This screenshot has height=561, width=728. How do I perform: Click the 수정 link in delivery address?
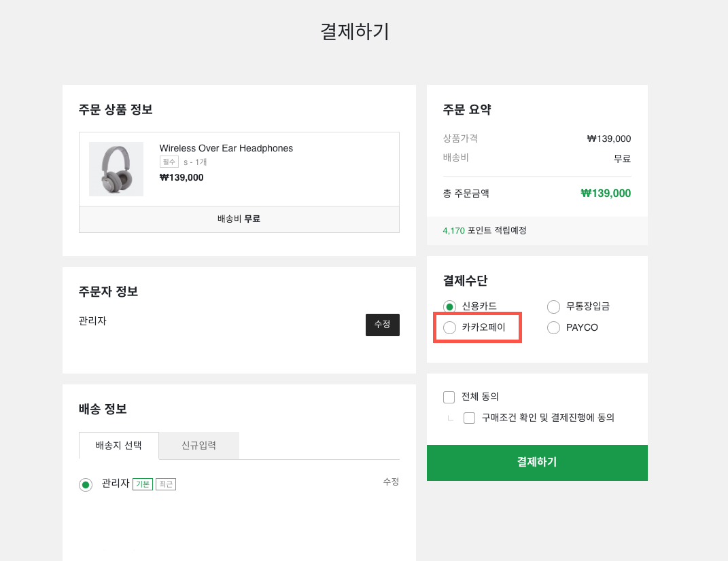tap(391, 482)
